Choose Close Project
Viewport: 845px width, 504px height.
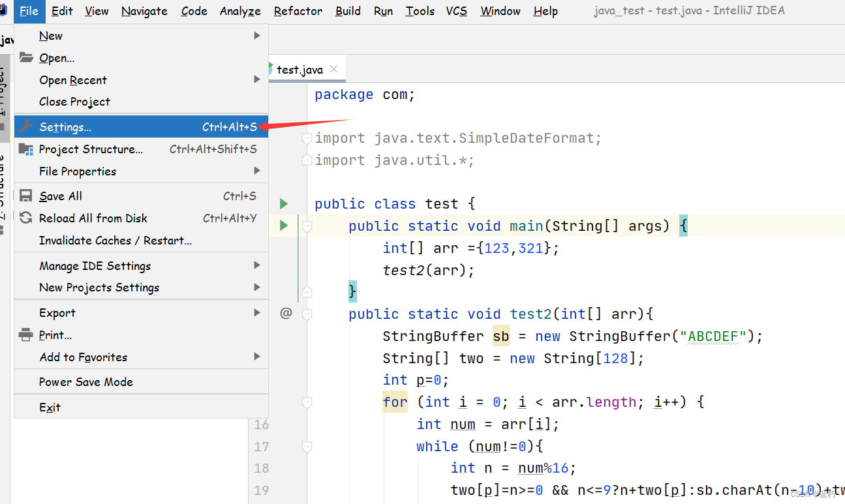point(141,102)
